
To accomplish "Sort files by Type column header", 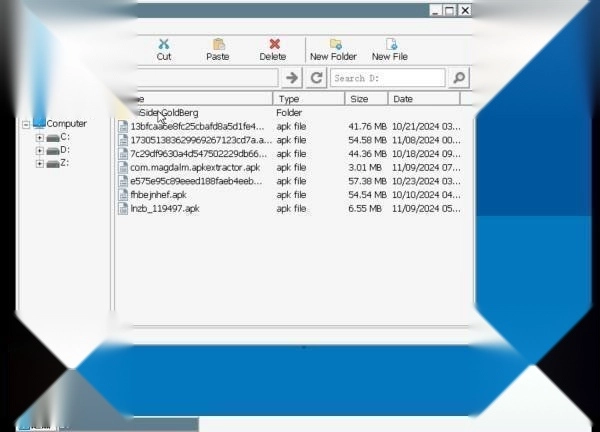I will coord(308,99).
